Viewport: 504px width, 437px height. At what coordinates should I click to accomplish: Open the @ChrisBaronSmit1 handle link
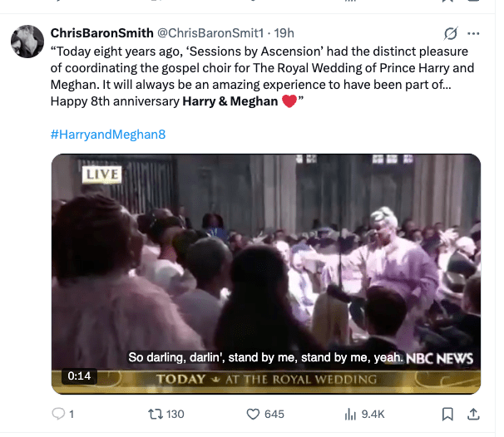210,33
